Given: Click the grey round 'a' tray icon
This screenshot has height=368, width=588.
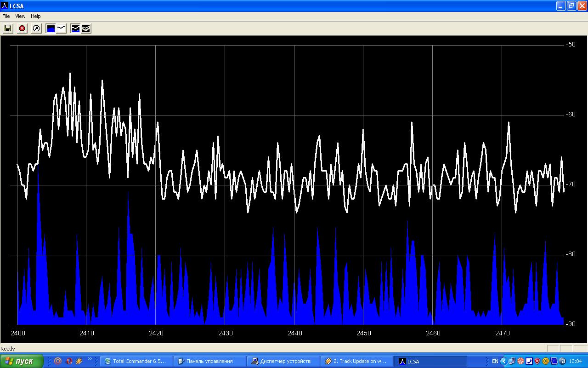Looking at the screenshot, I should (562, 361).
